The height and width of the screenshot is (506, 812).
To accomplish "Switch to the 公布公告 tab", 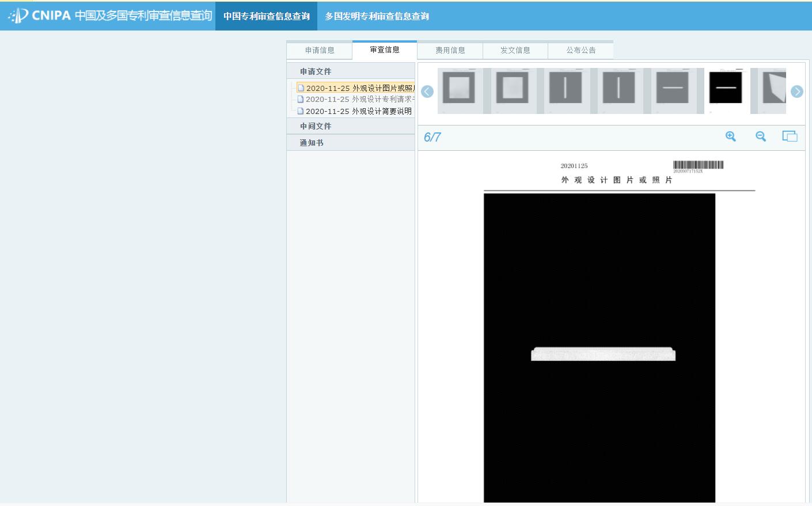I will coord(580,50).
